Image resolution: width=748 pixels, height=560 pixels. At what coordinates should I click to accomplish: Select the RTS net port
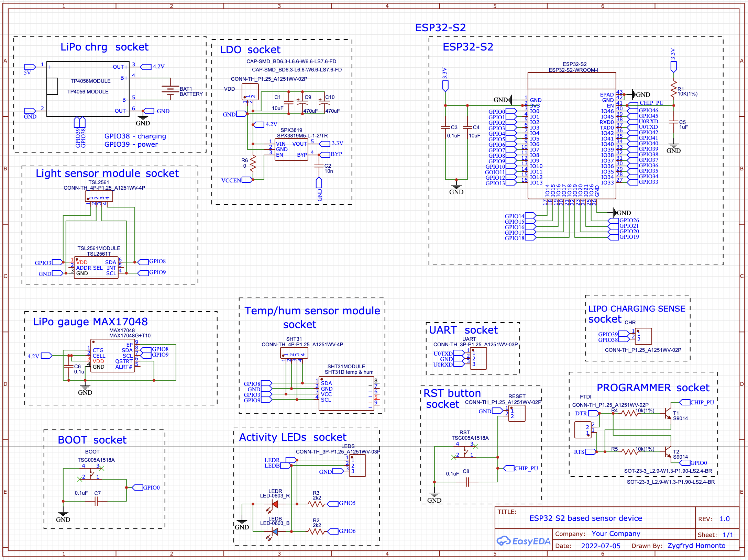coord(591,452)
